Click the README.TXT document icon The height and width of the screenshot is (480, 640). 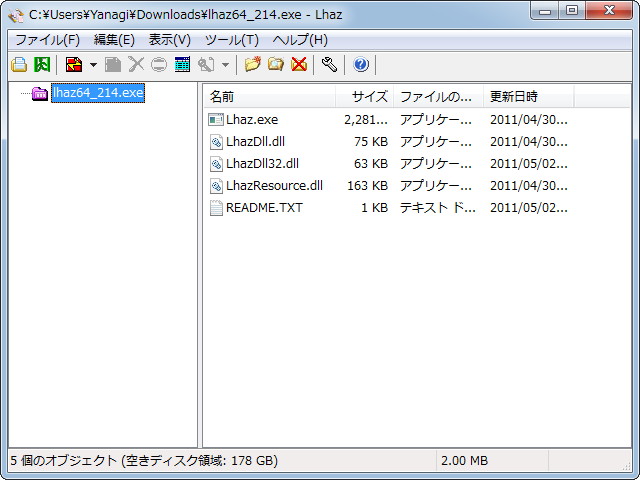[216, 208]
